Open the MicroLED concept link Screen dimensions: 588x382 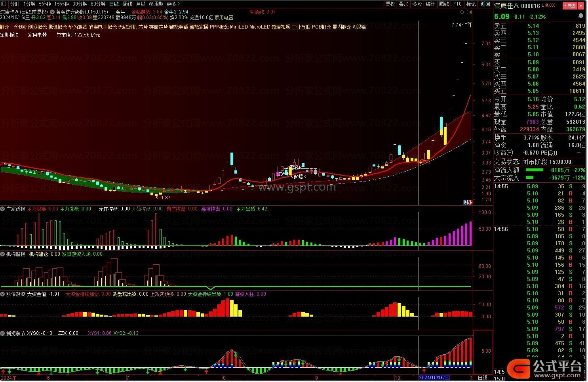tap(260, 27)
